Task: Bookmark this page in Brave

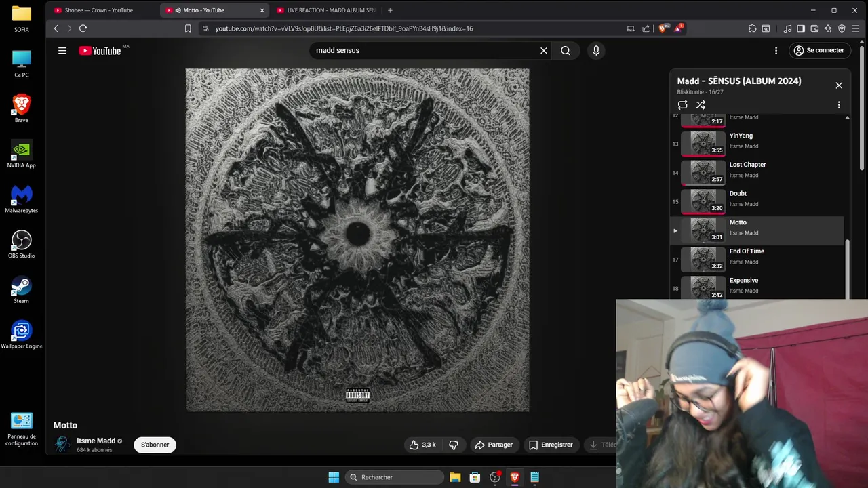Action: tap(188, 28)
